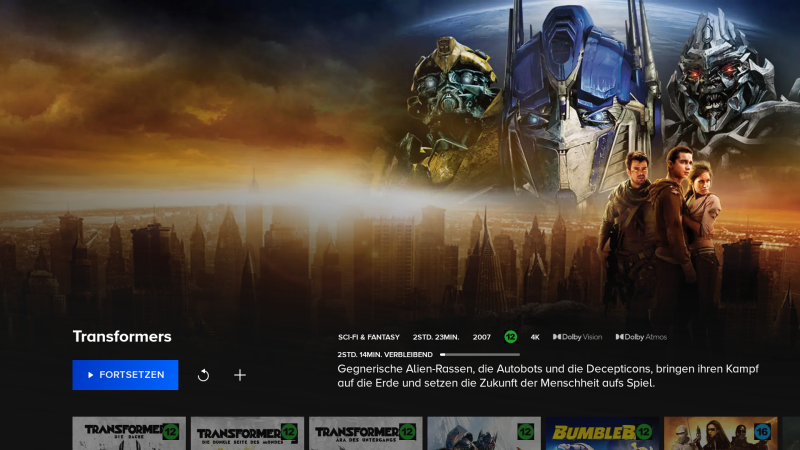This screenshot has height=450, width=800.
Task: Click the 2007 release year label
Action: (481, 337)
